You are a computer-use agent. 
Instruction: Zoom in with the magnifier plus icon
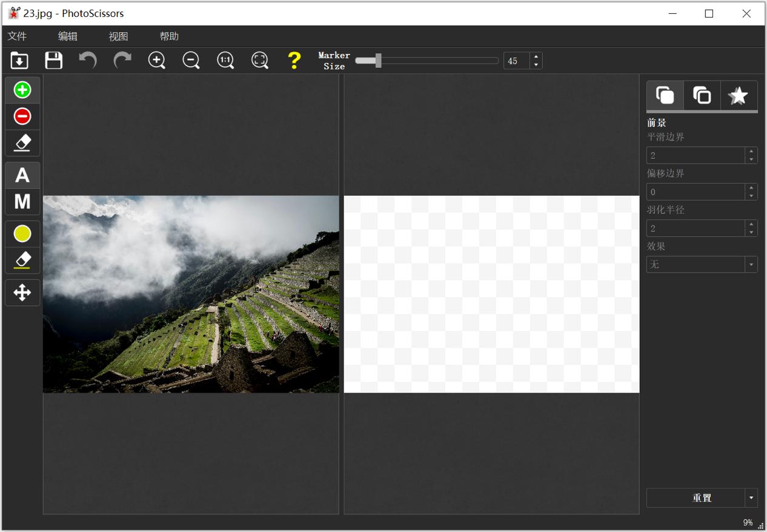[157, 61]
